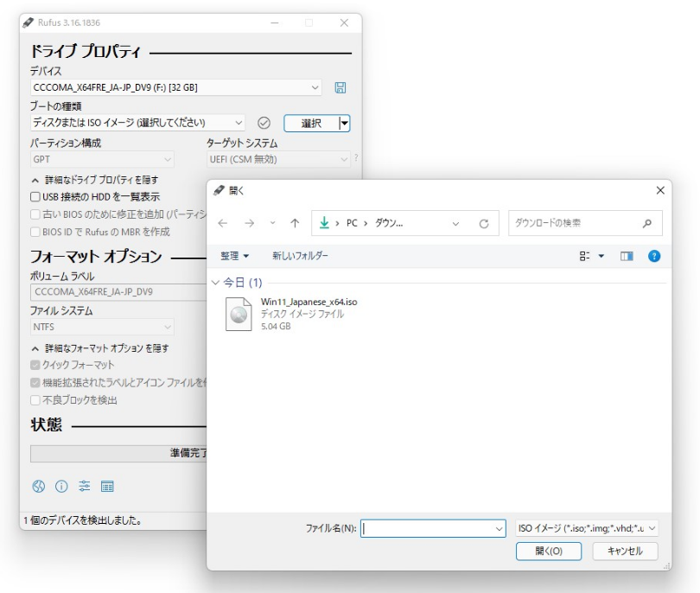Open the language globe icon in Rufus
This screenshot has height=593, width=700.
39,486
